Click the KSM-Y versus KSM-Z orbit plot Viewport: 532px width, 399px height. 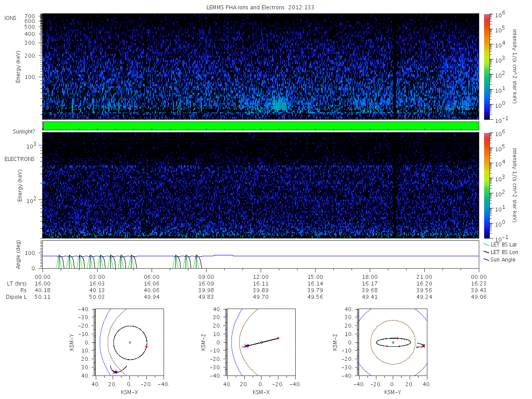click(393, 342)
